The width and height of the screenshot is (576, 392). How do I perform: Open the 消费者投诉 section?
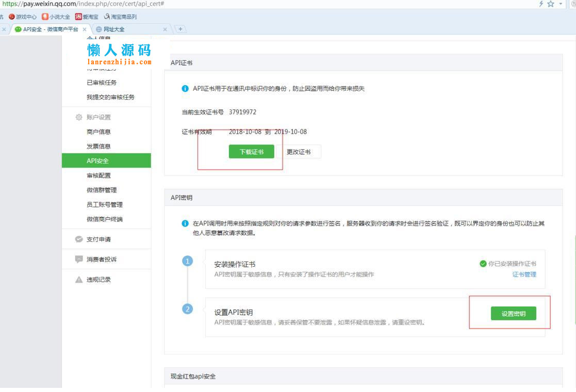[102, 259]
